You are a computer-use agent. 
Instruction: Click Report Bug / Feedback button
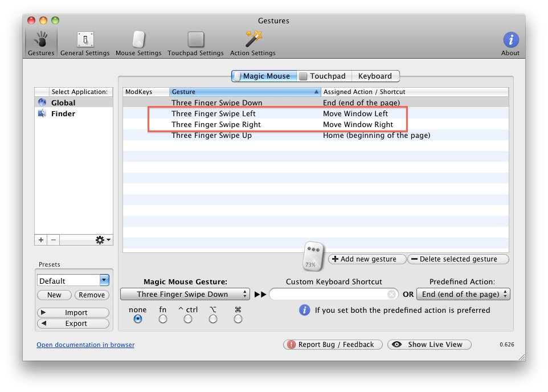tap(333, 345)
